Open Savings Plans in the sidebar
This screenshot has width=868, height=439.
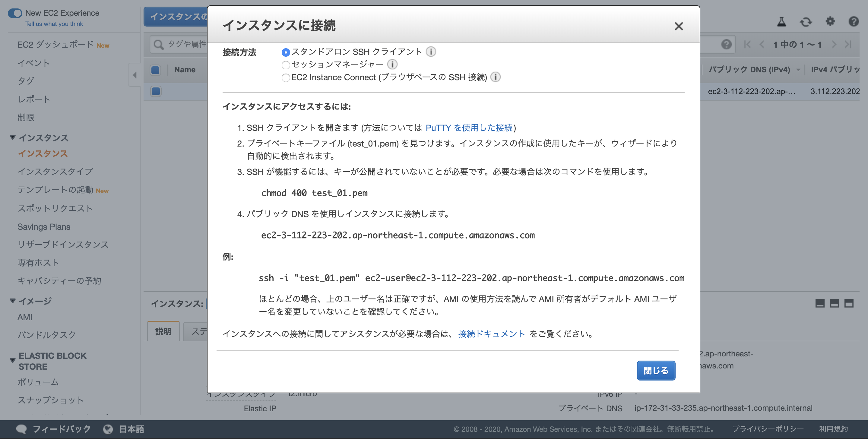pos(44,227)
